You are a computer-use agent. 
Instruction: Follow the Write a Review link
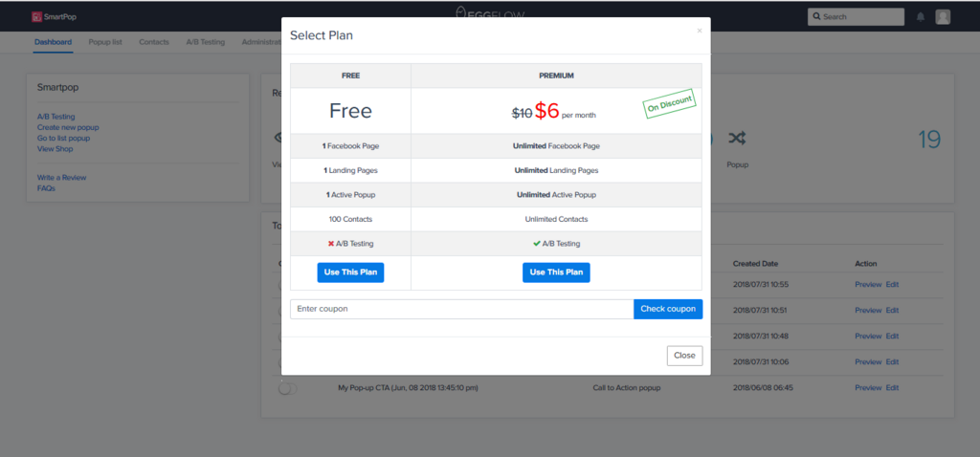pos(61,177)
